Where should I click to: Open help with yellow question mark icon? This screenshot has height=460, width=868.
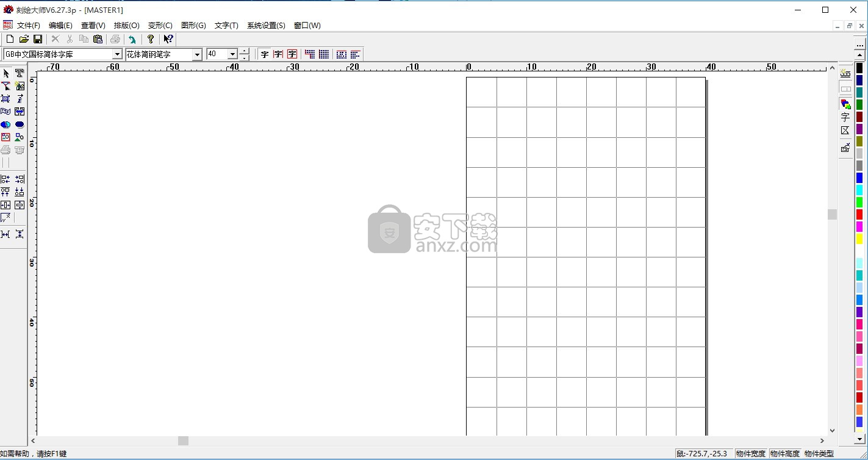(x=151, y=39)
